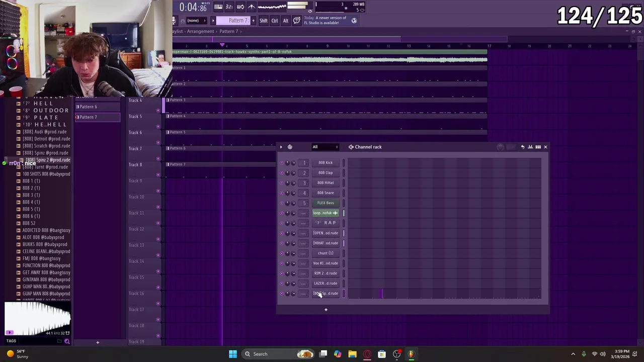Image resolution: width=644 pixels, height=362 pixels.
Task: Open browser search magnifier icon
Action: pos(67,341)
